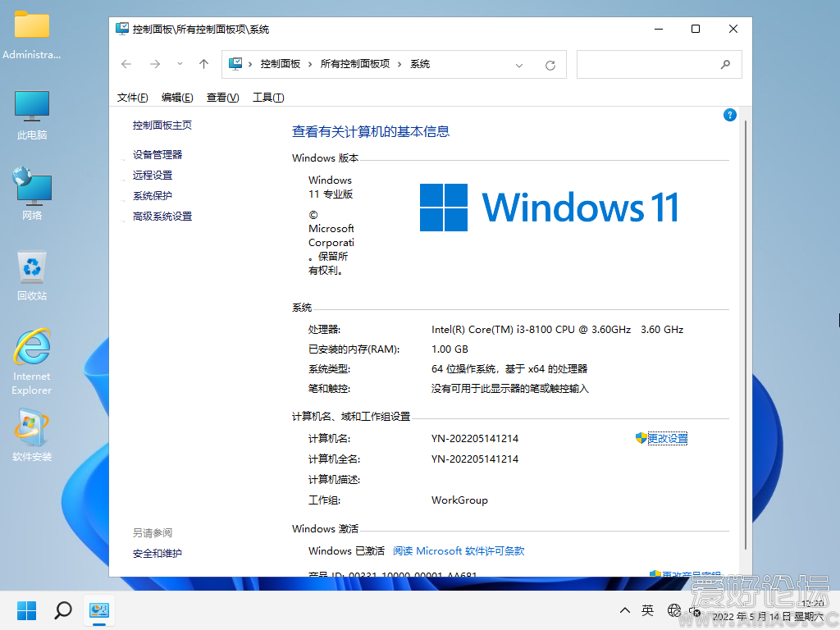Expand the address bar history dropdown
Image resolution: width=840 pixels, height=630 pixels.
519,65
